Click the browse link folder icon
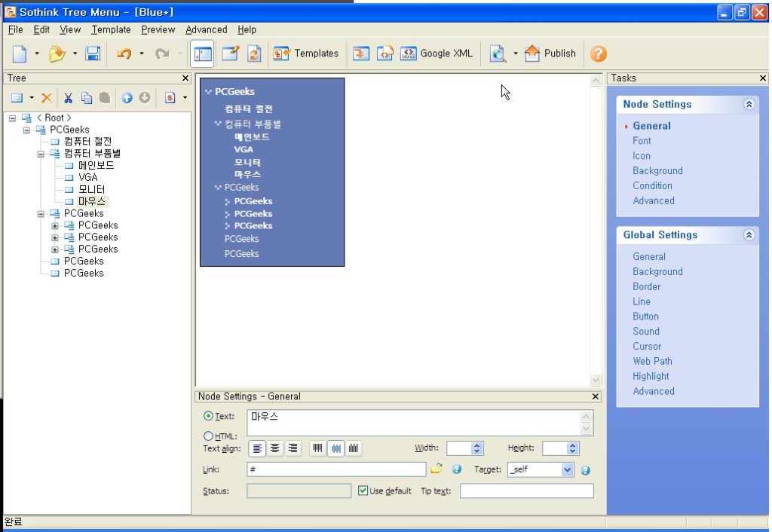 (x=437, y=469)
